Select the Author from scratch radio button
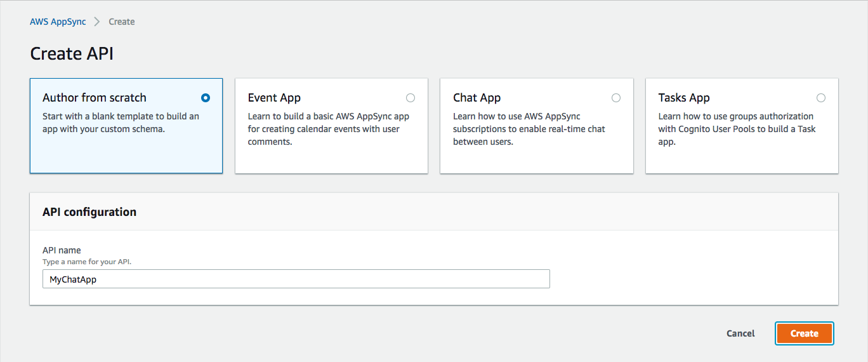Viewport: 868px width, 362px height. [x=205, y=98]
